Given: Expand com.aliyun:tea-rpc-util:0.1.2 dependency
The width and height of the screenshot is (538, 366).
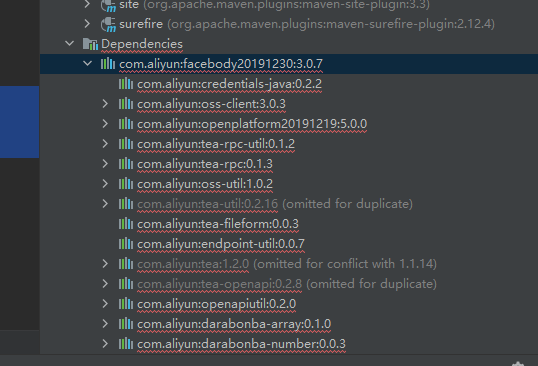Looking at the screenshot, I should [x=105, y=144].
